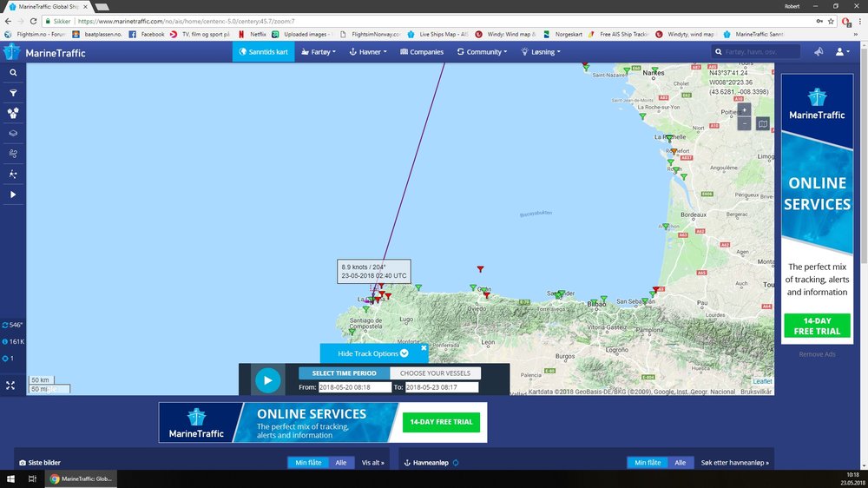
Task: Zoom out on the map
Action: pos(744,123)
